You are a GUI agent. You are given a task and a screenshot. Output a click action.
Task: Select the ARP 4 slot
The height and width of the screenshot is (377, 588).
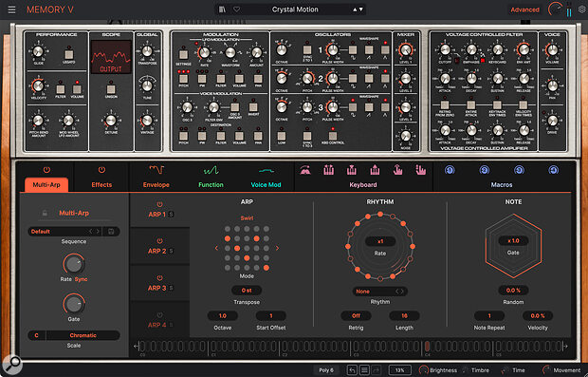coord(159,320)
